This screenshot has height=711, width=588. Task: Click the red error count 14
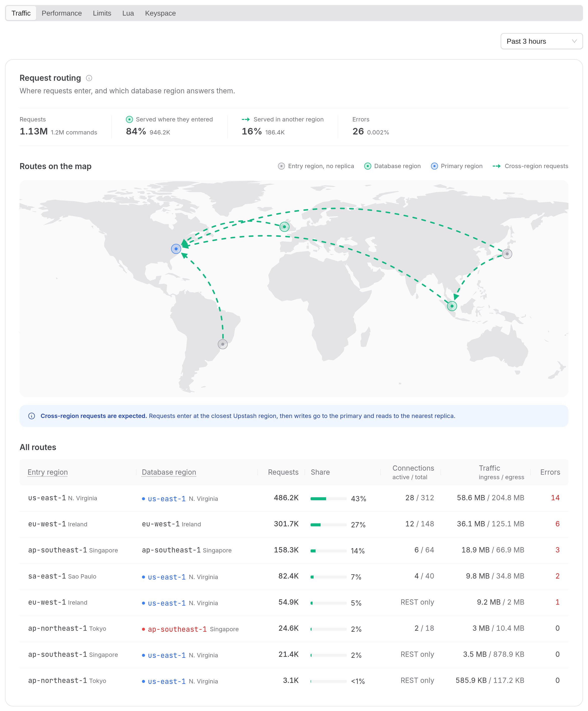[x=555, y=498]
